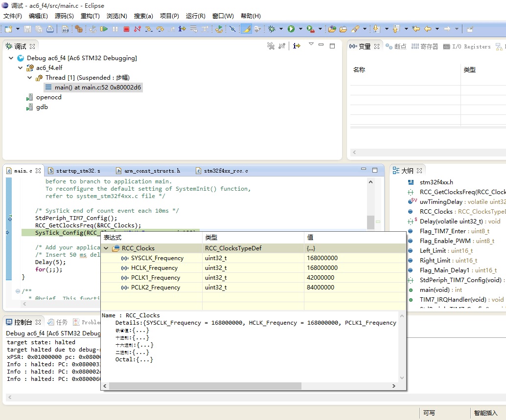Click the Open Task folder icon
The height and width of the screenshot is (420, 506).
(344, 29)
